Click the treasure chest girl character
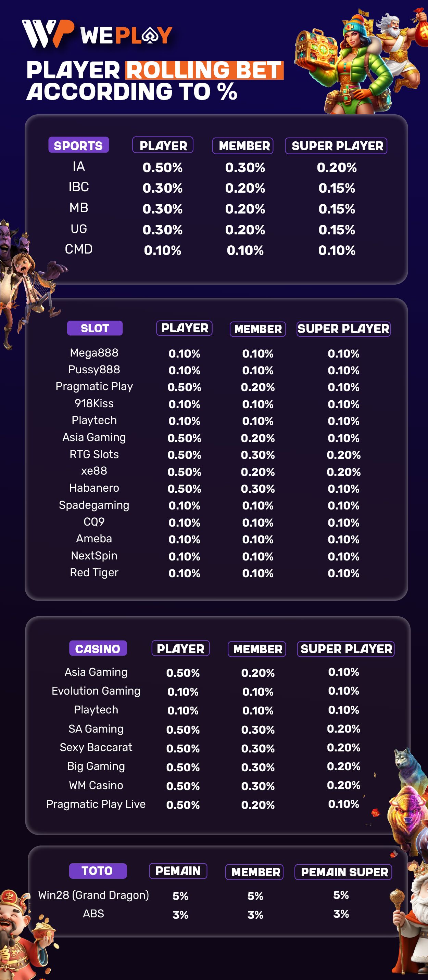428x980 pixels. [343, 65]
